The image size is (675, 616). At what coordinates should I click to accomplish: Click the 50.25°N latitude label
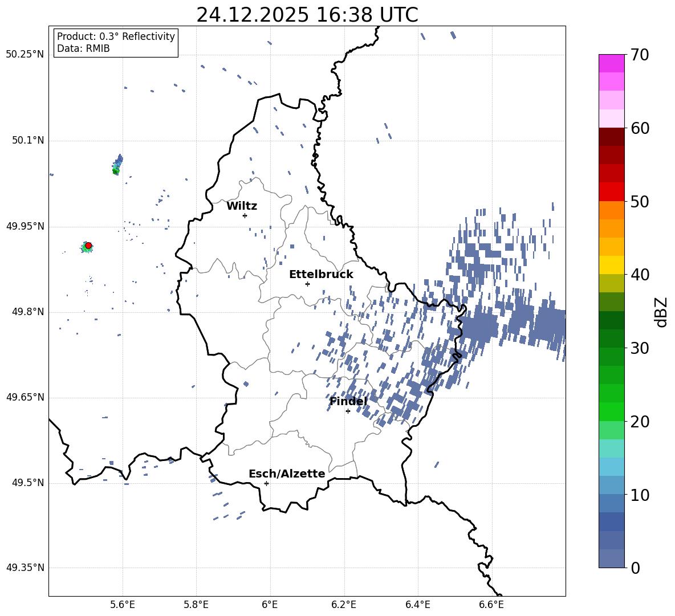tap(25, 55)
